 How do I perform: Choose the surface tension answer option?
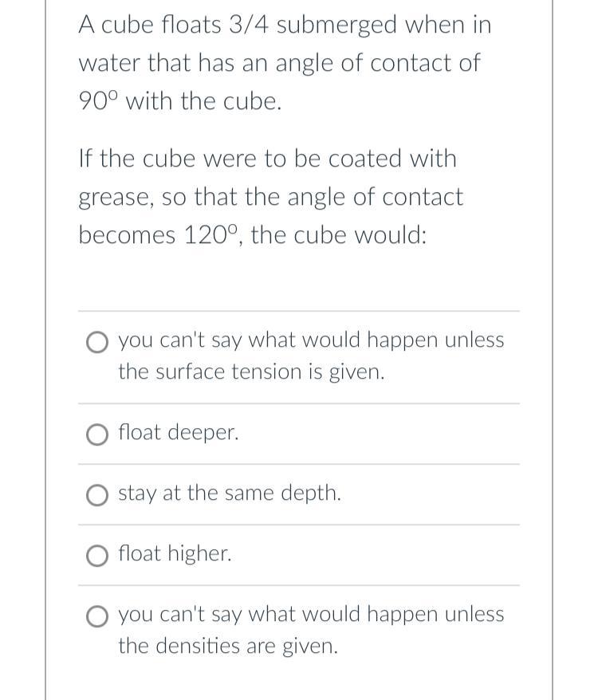tap(97, 341)
